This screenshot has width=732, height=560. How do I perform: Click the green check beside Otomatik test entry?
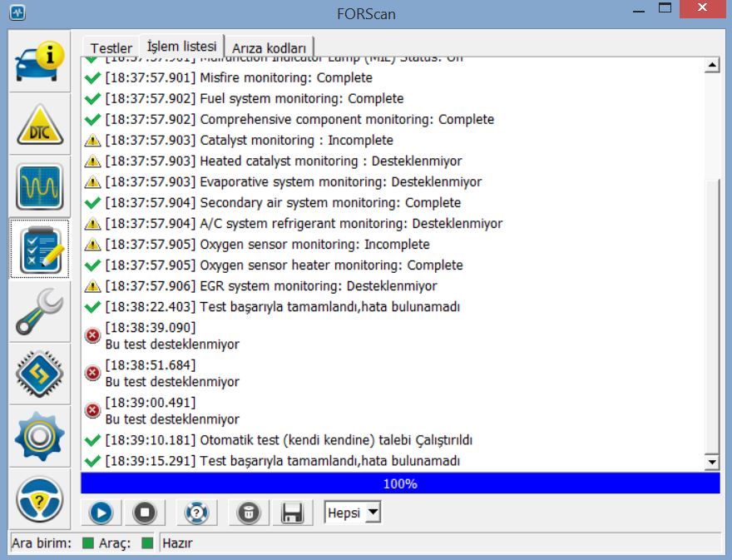(92, 440)
